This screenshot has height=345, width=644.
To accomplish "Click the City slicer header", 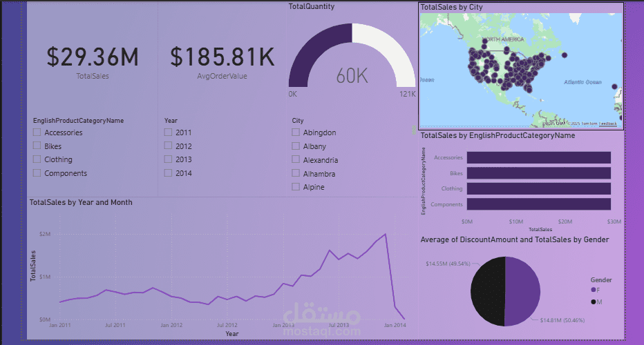I will (298, 121).
